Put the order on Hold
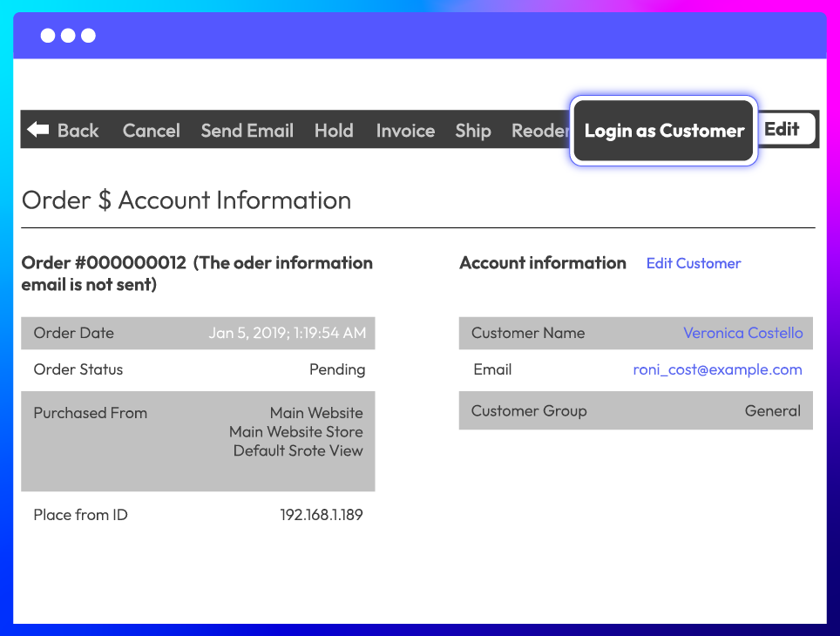The width and height of the screenshot is (840, 636). [334, 131]
